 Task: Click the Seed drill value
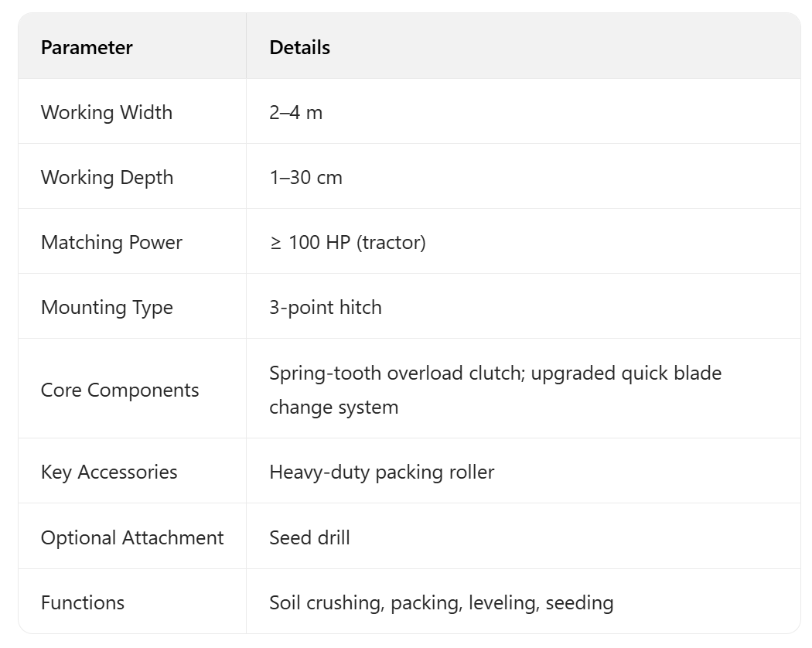click(309, 537)
